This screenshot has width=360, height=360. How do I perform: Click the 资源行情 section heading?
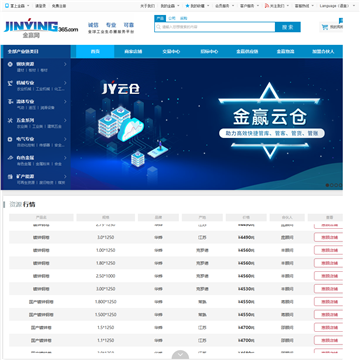tap(22, 204)
